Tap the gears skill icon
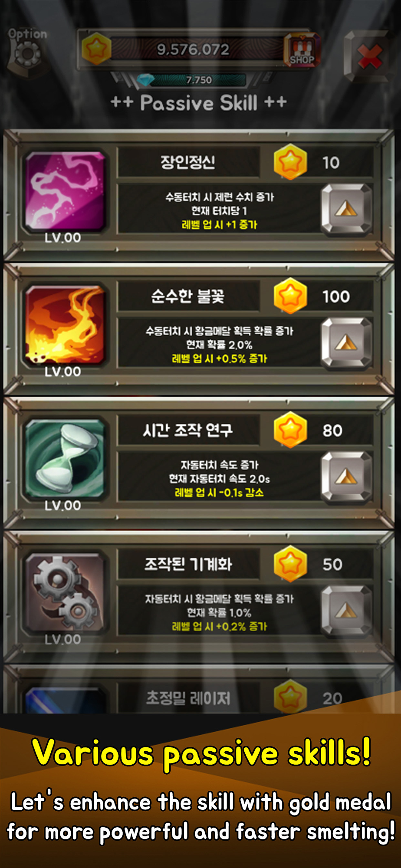This screenshot has width=401, height=868. pos(65,593)
